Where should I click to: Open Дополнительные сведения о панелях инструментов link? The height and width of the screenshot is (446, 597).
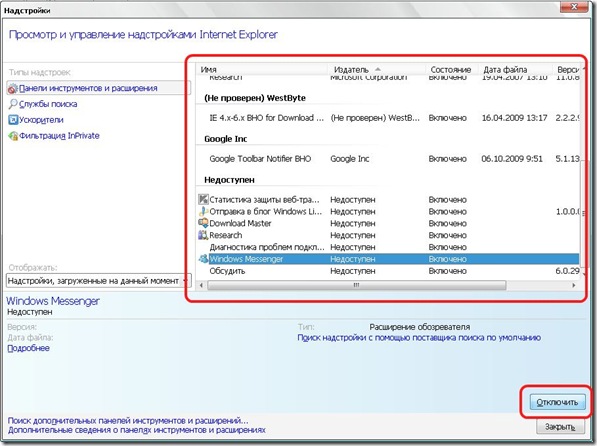tap(137, 430)
